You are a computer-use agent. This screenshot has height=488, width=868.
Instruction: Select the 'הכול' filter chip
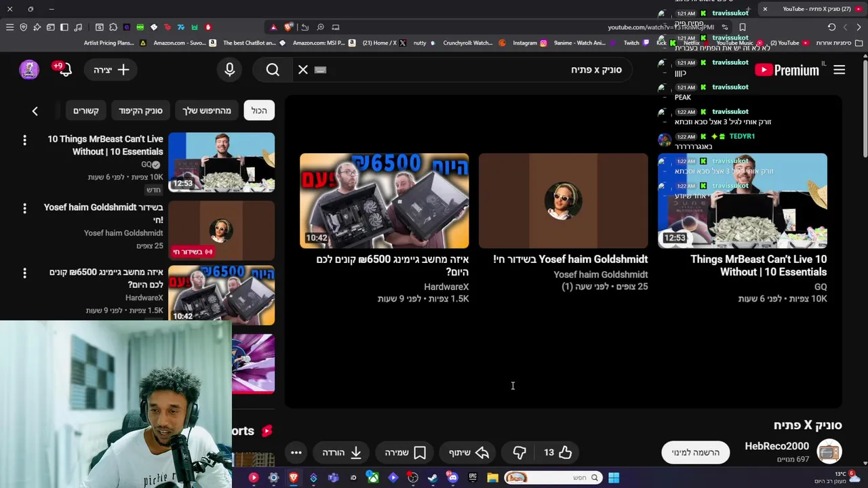(259, 110)
